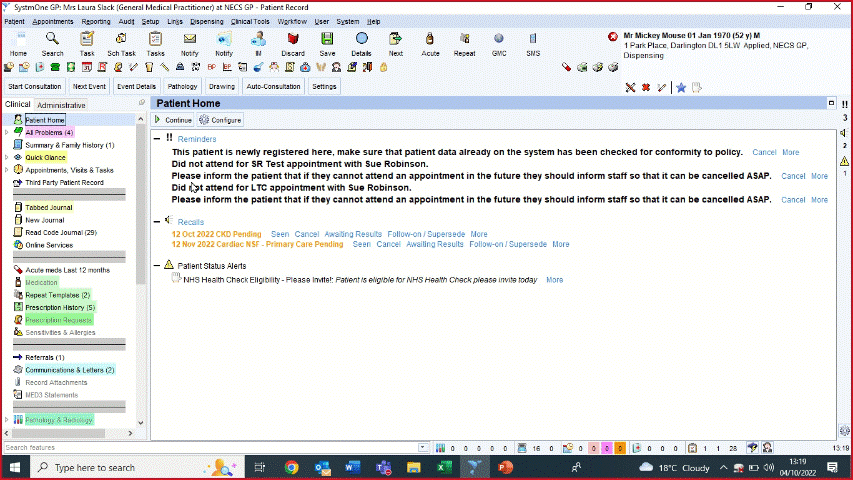Open Google Chrome from taskbar
853x480 pixels.
[x=291, y=467]
